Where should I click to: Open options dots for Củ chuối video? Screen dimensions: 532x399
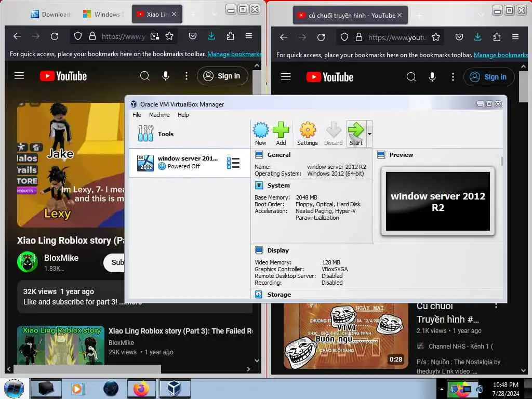tap(496, 305)
